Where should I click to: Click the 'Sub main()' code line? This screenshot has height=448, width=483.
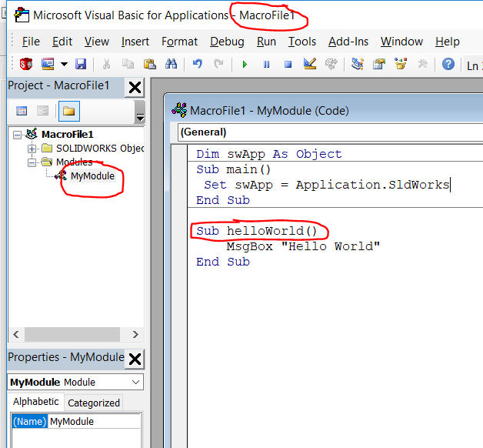233,169
